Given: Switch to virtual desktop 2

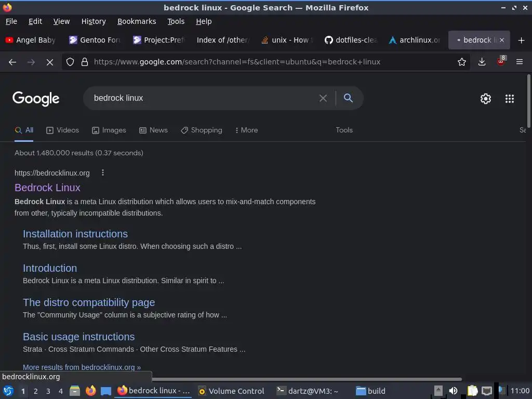Looking at the screenshot, I should pos(36,391).
